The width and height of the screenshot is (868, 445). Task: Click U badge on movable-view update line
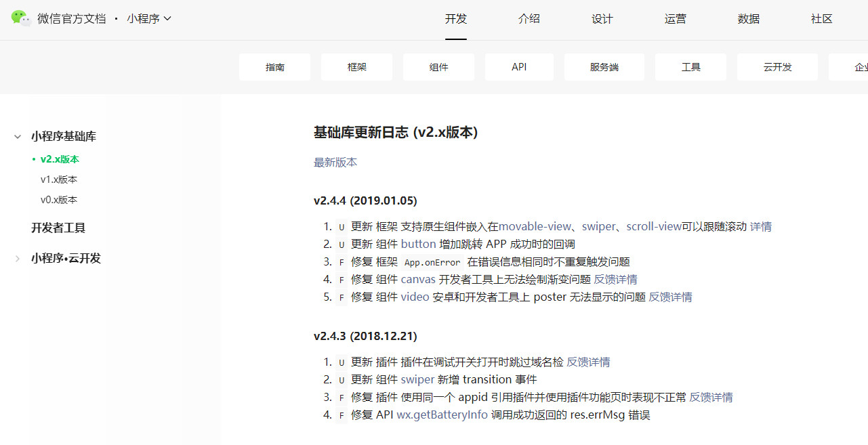(342, 227)
